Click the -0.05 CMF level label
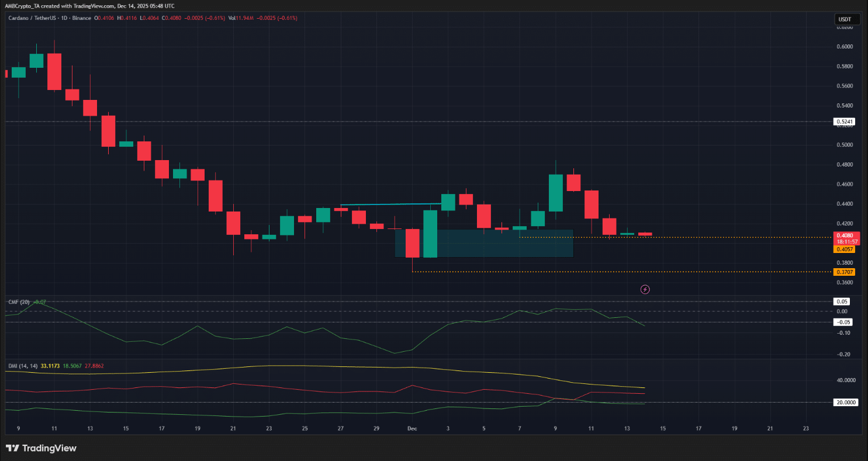The height and width of the screenshot is (461, 868). tap(843, 322)
